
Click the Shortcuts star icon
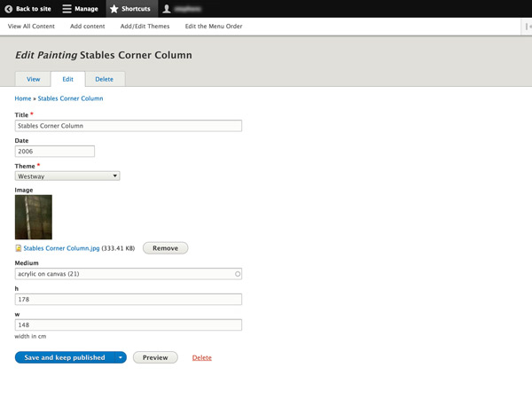tap(113, 9)
